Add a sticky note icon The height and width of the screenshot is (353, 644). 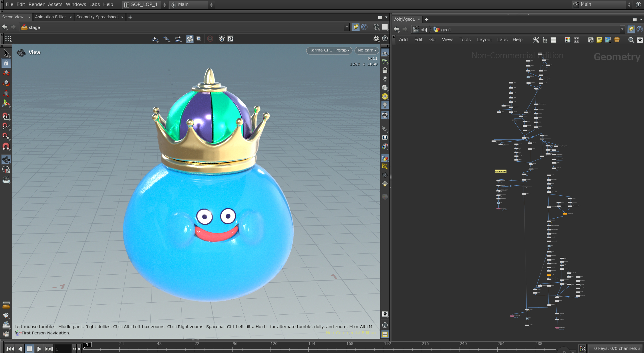click(599, 40)
